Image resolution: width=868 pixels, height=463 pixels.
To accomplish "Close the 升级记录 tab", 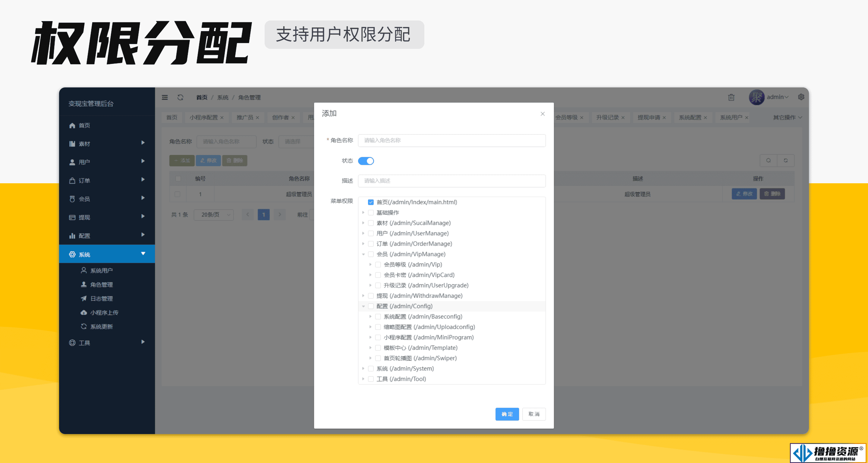I will click(623, 118).
